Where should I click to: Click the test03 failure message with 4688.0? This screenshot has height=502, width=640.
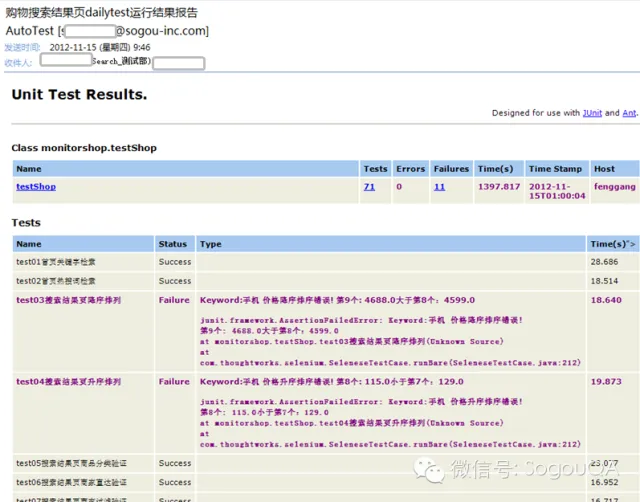(x=337, y=300)
